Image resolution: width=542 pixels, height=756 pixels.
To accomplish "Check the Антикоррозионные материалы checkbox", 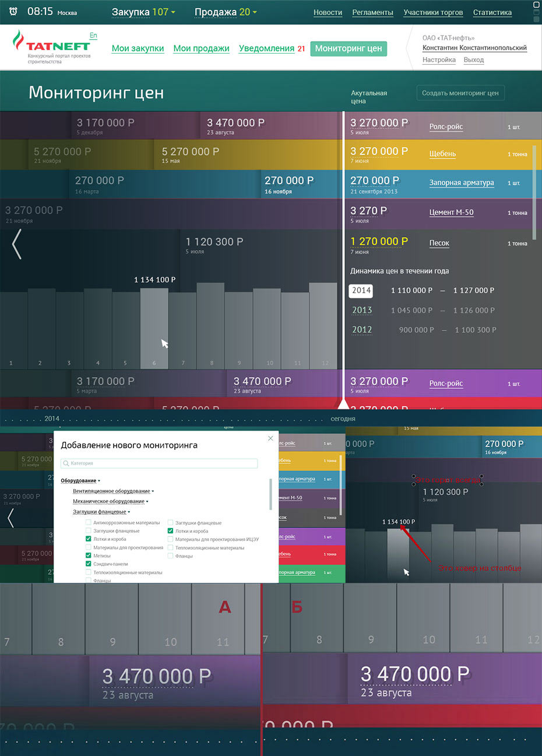I will coord(89,523).
